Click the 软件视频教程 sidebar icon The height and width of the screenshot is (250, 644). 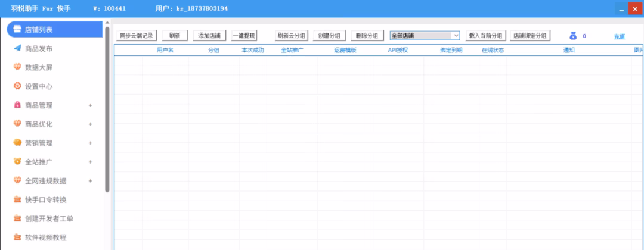18,237
